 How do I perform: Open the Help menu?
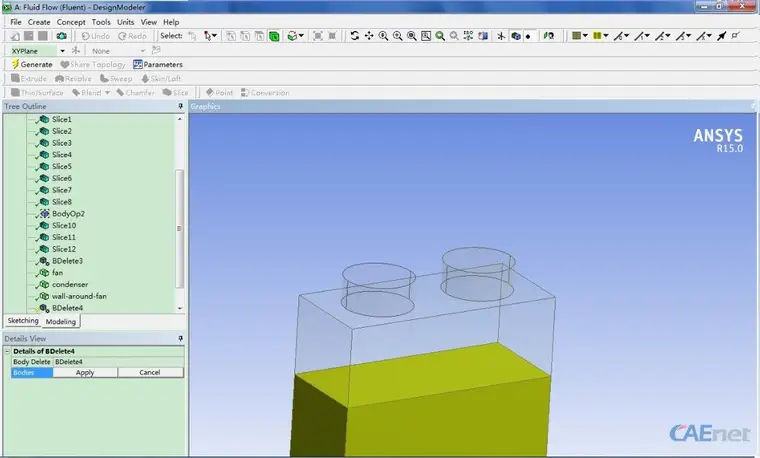tap(171, 22)
